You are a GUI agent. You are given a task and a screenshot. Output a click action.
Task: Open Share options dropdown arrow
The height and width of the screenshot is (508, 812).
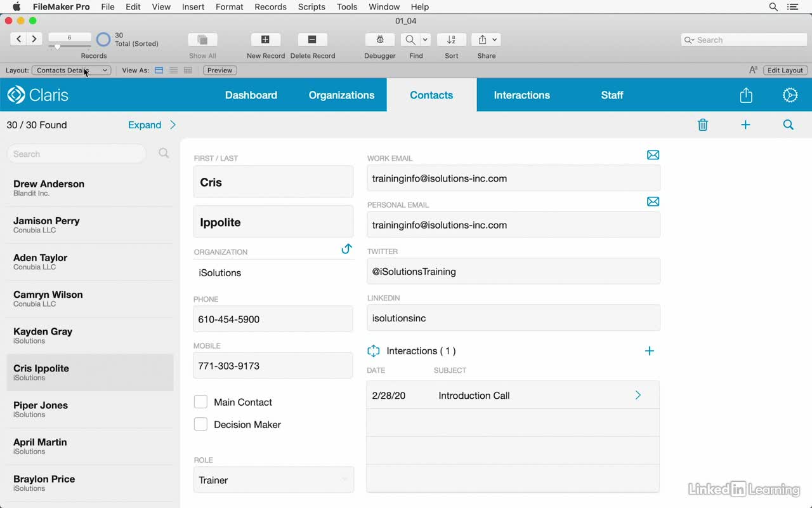[x=495, y=39]
